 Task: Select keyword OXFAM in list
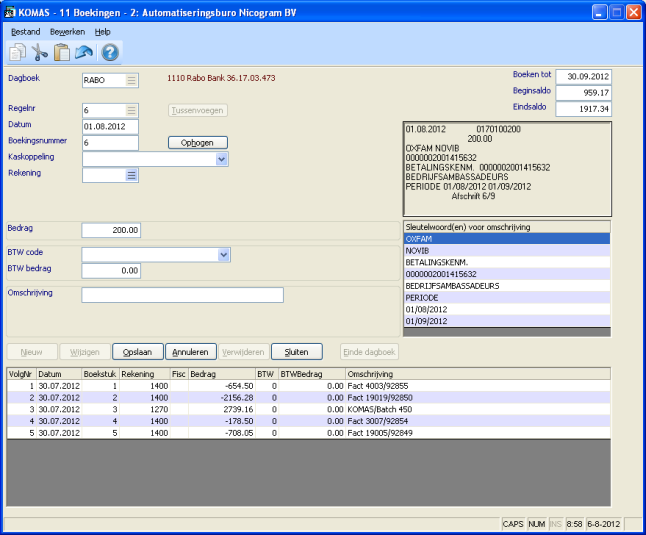pos(507,239)
